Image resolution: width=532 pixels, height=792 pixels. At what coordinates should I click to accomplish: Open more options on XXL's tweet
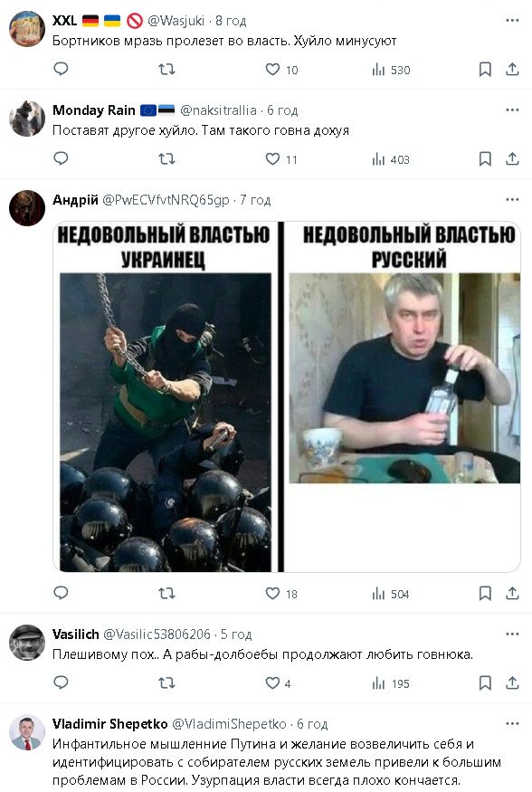(x=512, y=20)
